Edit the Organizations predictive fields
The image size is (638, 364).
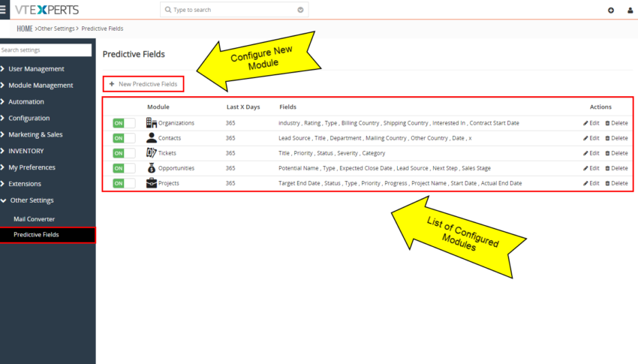(x=591, y=123)
